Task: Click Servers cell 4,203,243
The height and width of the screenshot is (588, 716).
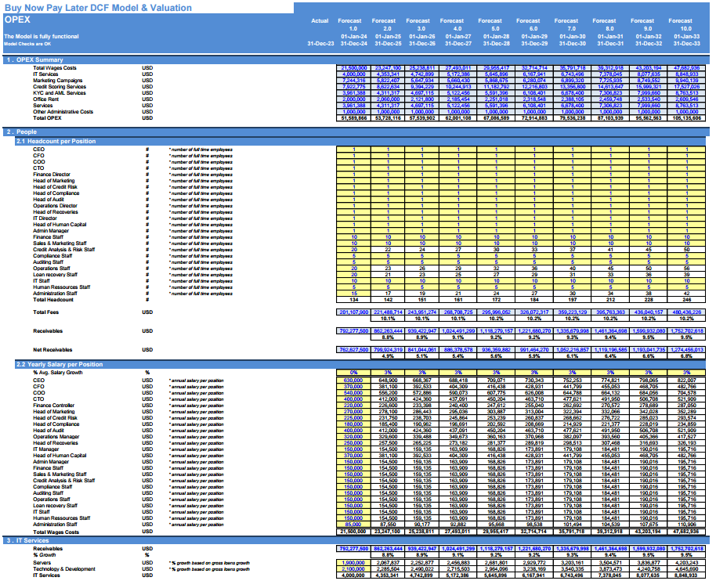Action: point(686,563)
